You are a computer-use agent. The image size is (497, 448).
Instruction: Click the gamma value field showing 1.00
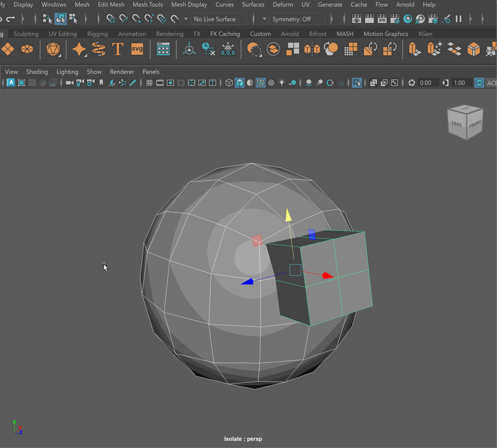pos(460,83)
